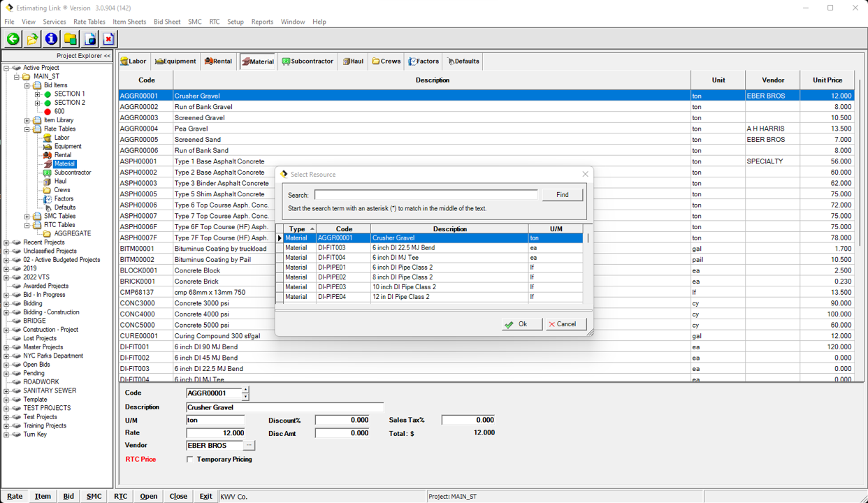Click the green back arrow toolbar icon
The height and width of the screenshot is (503, 868).
point(12,38)
